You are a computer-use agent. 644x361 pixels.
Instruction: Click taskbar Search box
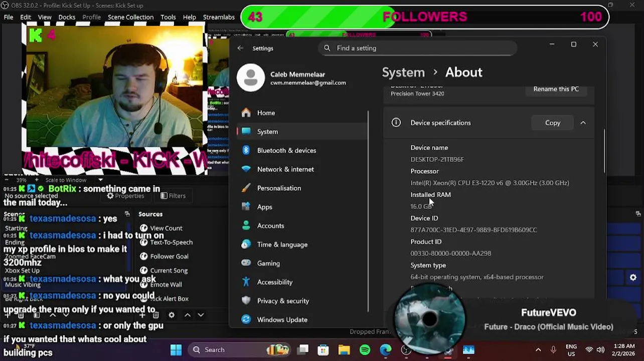[x=240, y=350]
